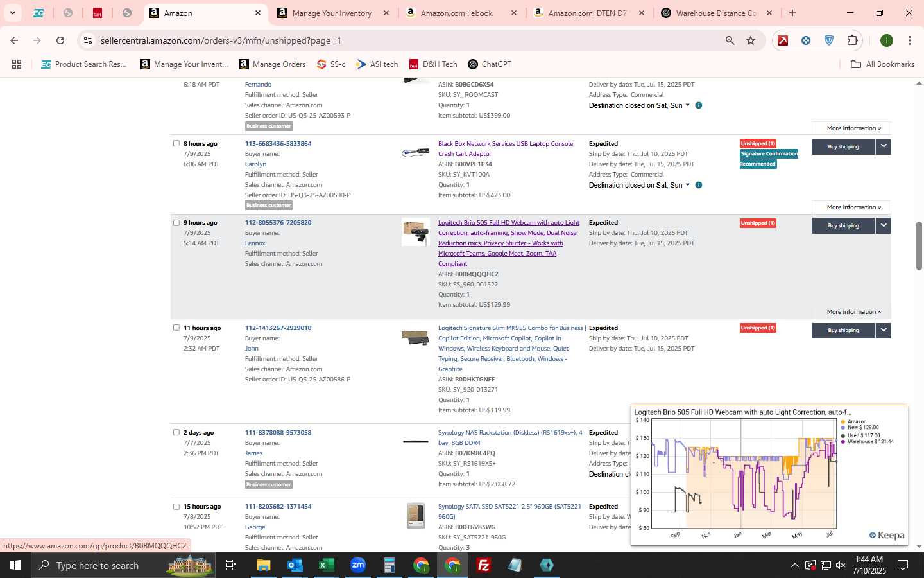Launch Excel from the taskbar
The image size is (924, 578).
(x=326, y=565)
